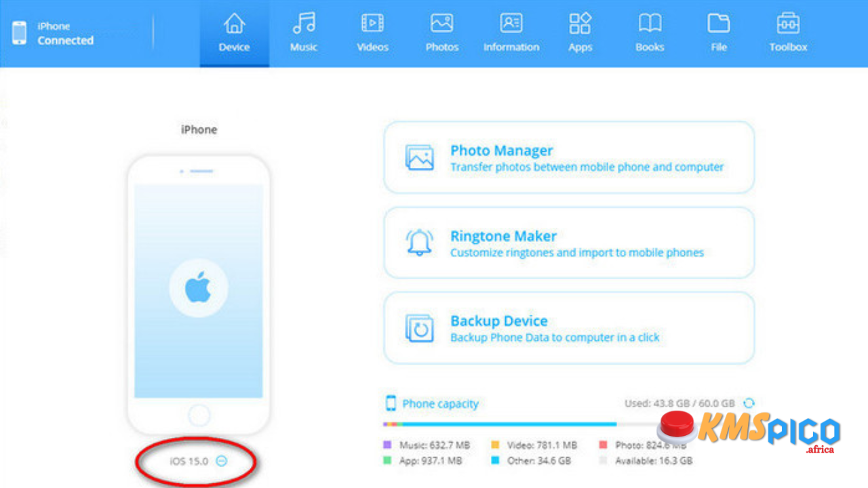Click the App: 937.1 MB label

pyautogui.click(x=431, y=461)
